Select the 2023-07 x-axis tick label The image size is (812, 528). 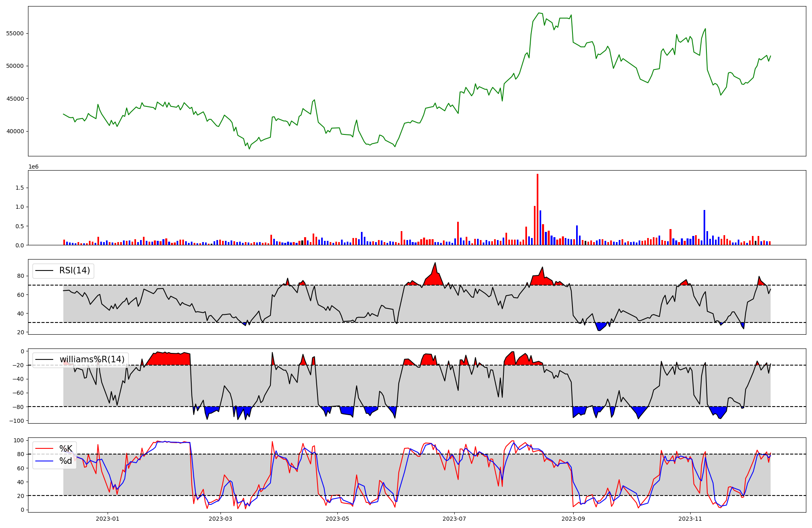[x=454, y=519]
